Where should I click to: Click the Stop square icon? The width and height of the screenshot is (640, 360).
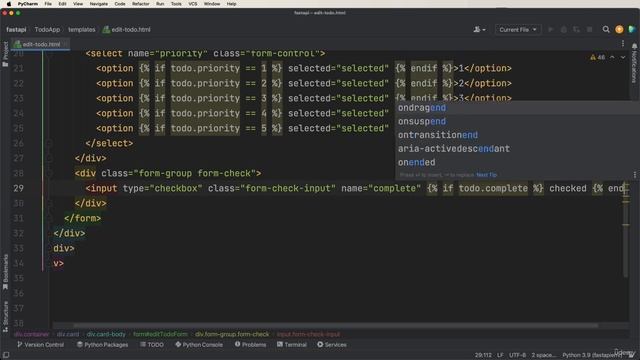coord(589,29)
